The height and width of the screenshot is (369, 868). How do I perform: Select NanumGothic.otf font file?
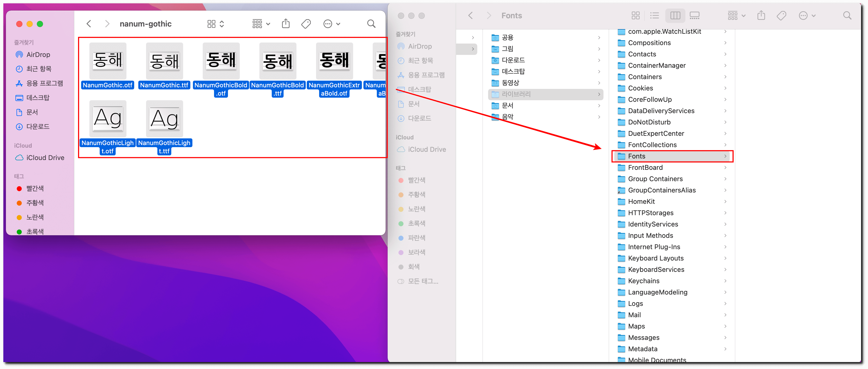click(107, 66)
